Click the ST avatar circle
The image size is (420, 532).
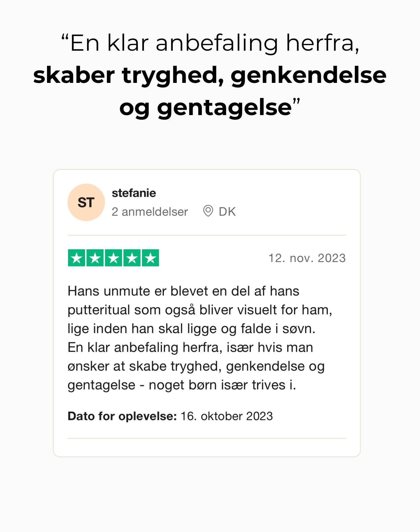pyautogui.click(x=86, y=202)
